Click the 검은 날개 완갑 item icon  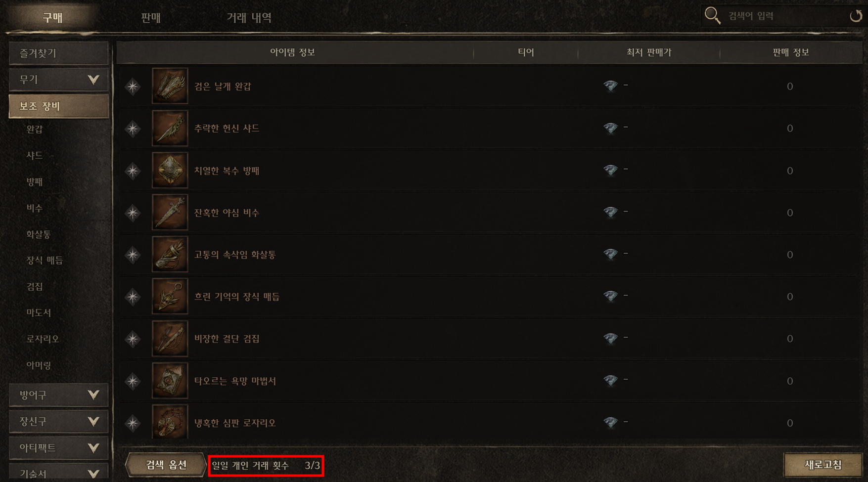(x=170, y=86)
